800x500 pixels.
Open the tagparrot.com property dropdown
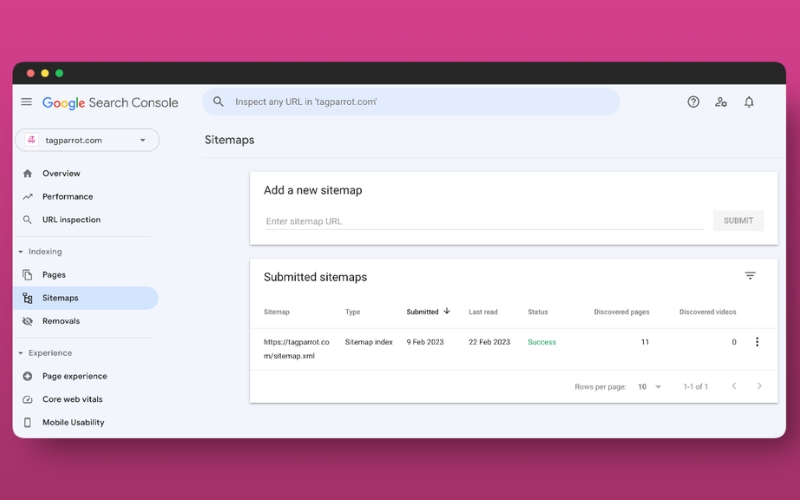tap(87, 140)
